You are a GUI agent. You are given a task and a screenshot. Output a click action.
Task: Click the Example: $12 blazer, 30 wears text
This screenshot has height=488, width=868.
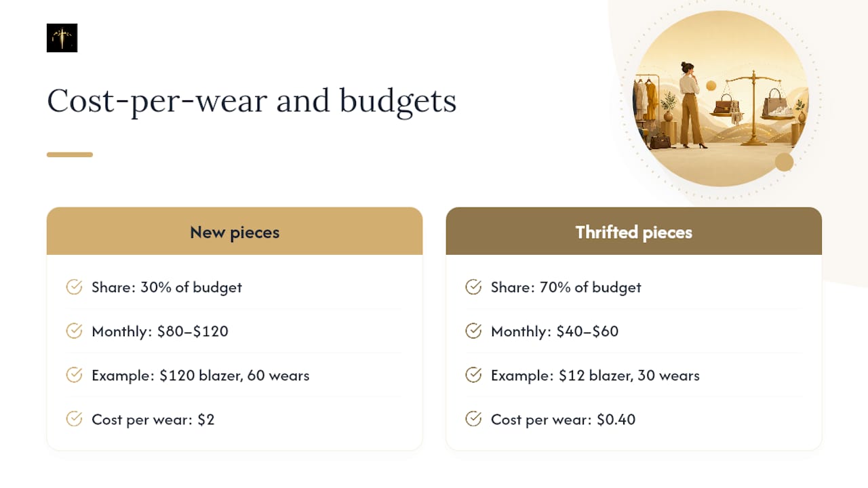tap(595, 375)
